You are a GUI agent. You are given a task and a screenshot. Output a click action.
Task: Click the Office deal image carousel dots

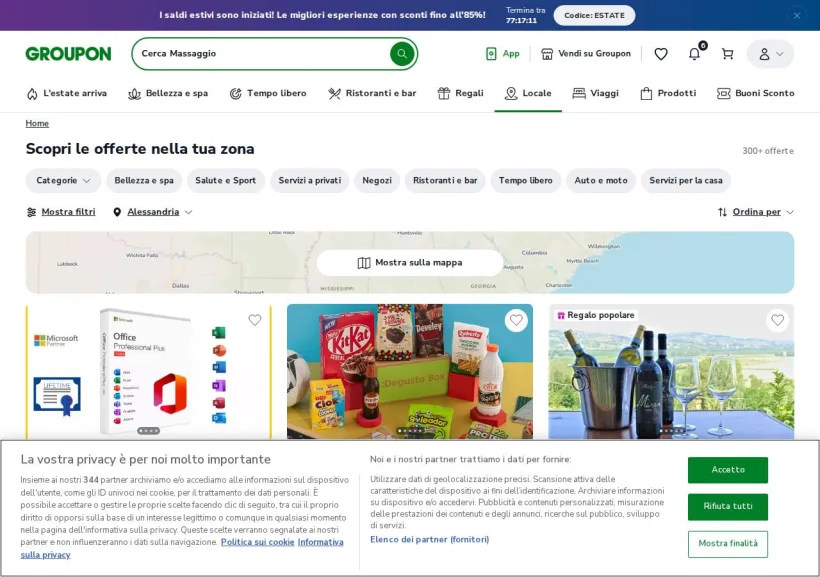(149, 431)
